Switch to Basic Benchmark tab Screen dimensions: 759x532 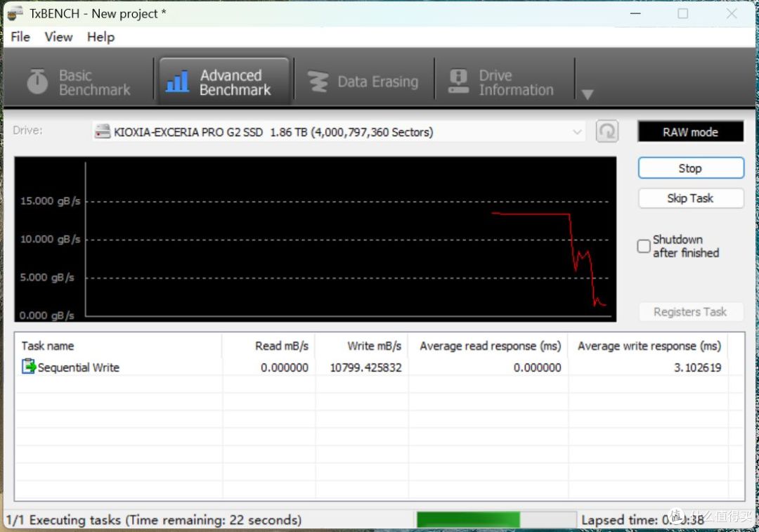click(x=80, y=82)
